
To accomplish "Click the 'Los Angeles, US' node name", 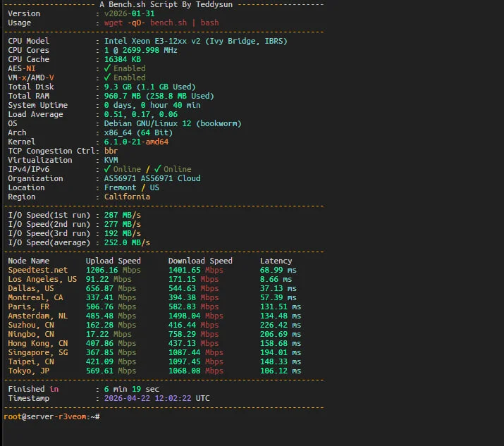I will pyautogui.click(x=42, y=279).
